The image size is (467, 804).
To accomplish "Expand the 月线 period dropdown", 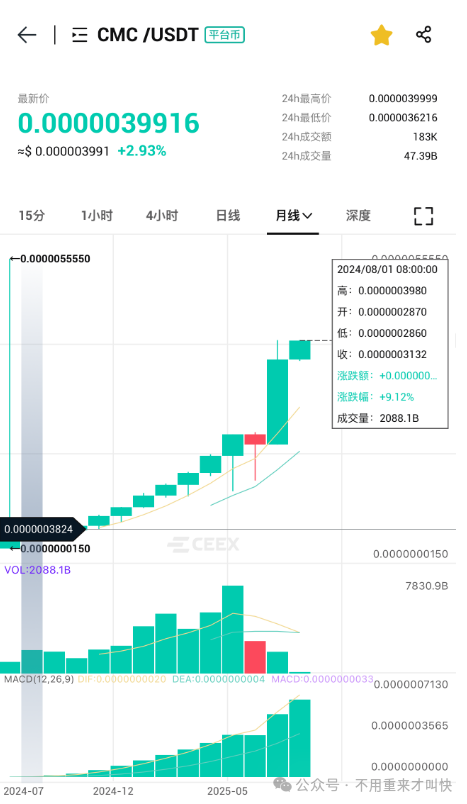I will 293,215.
